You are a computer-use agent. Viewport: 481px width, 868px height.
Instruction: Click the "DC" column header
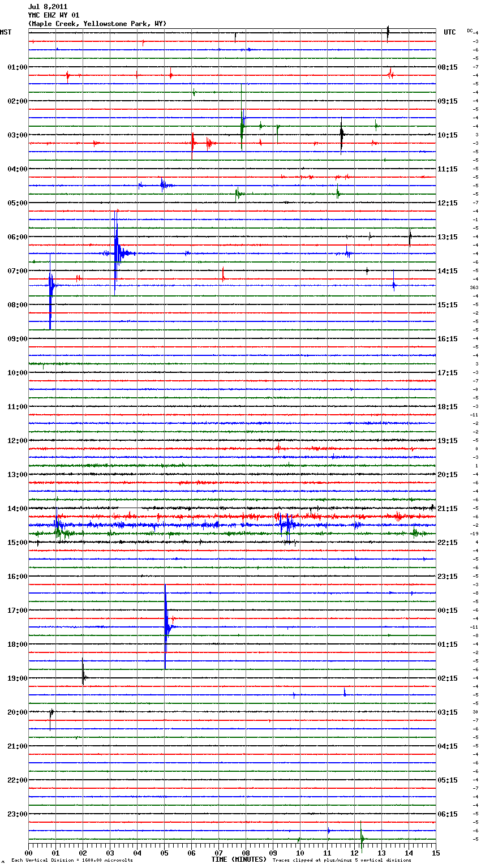pyautogui.click(x=470, y=31)
